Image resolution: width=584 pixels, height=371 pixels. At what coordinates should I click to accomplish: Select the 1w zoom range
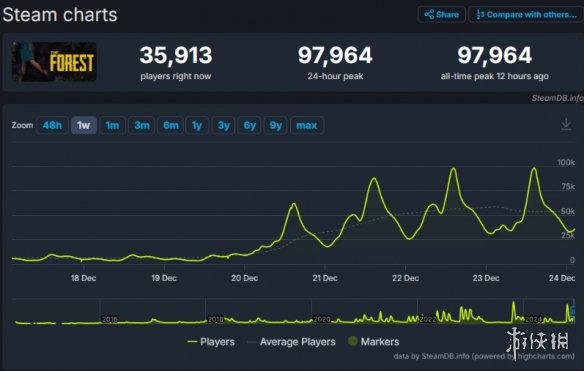point(84,125)
